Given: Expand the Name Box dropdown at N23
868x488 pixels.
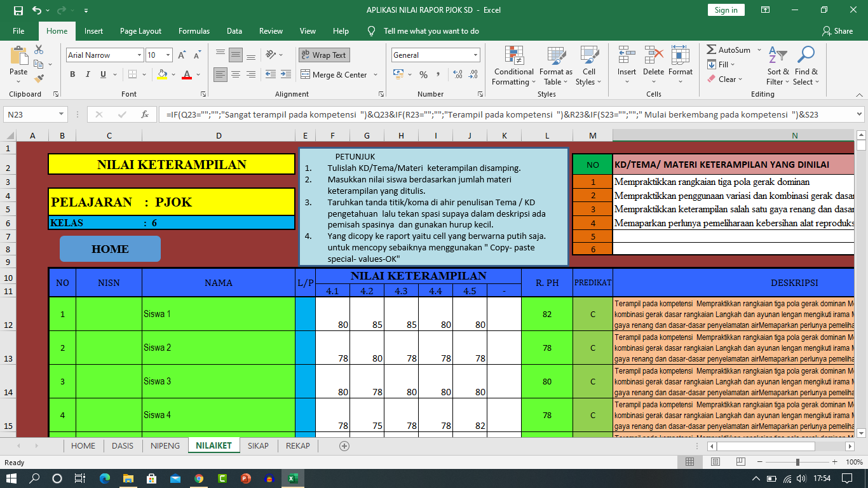Looking at the screenshot, I should [62, 115].
